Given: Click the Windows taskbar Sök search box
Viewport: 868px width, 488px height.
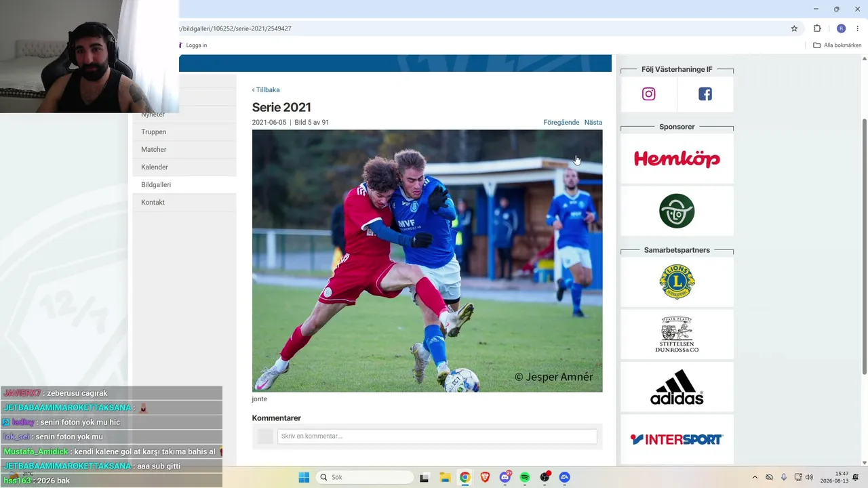Looking at the screenshot, I should (365, 477).
